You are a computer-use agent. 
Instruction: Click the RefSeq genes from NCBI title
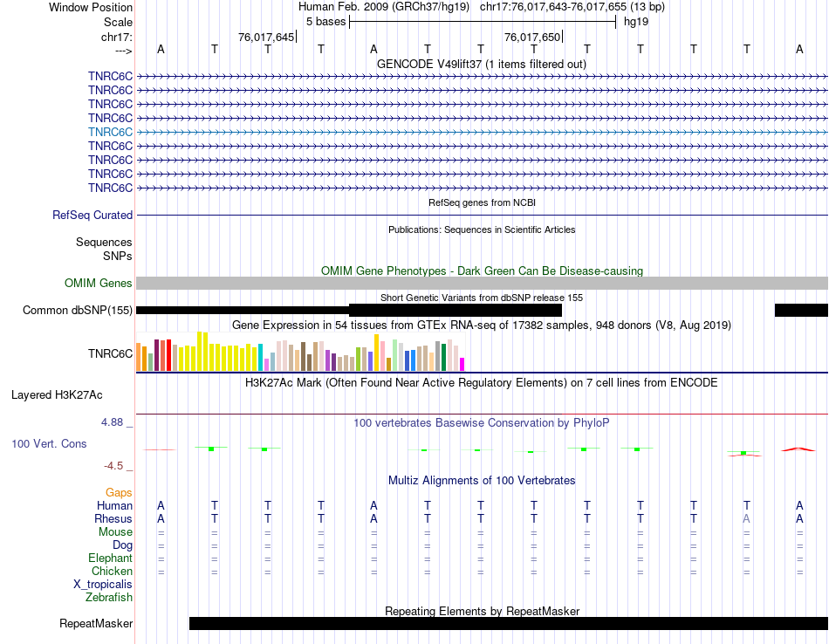pos(482,202)
